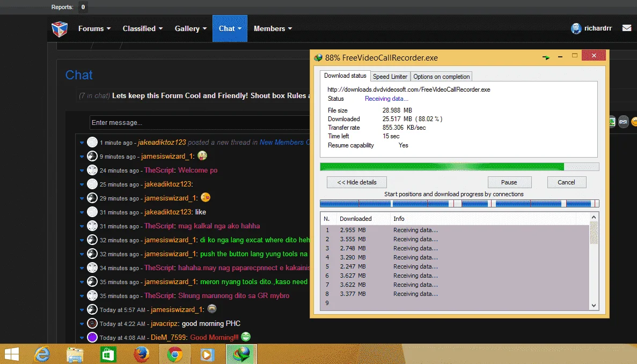The height and width of the screenshot is (364, 637).
Task: Open the envelope messages icon
Action: click(x=627, y=28)
